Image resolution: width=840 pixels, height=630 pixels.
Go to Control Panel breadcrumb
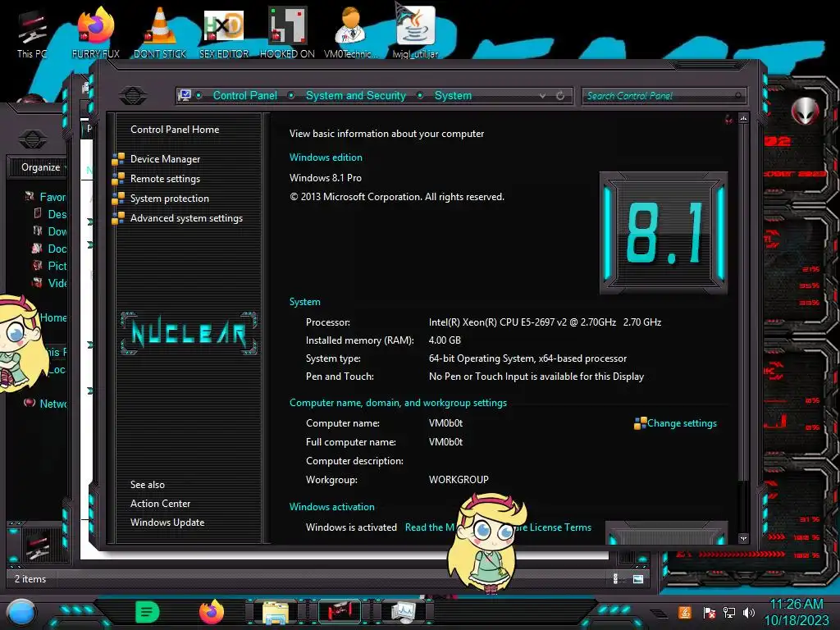pyautogui.click(x=244, y=95)
